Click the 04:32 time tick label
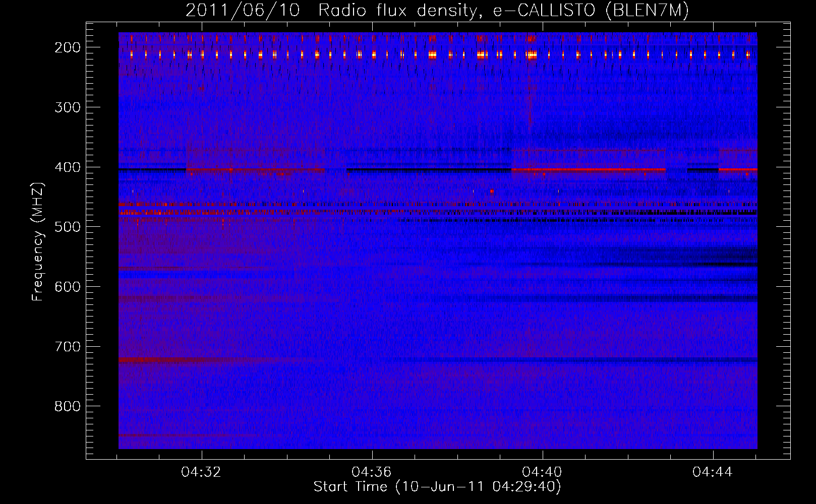The width and height of the screenshot is (816, 504). 201,472
